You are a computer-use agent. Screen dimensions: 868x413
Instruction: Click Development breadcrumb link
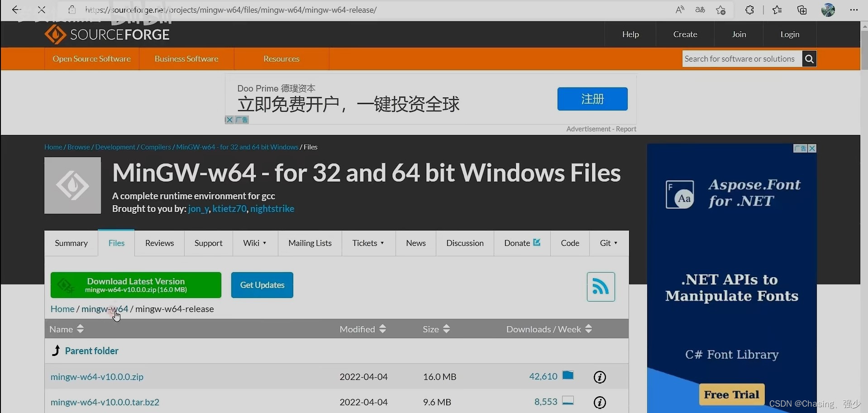[x=115, y=147]
